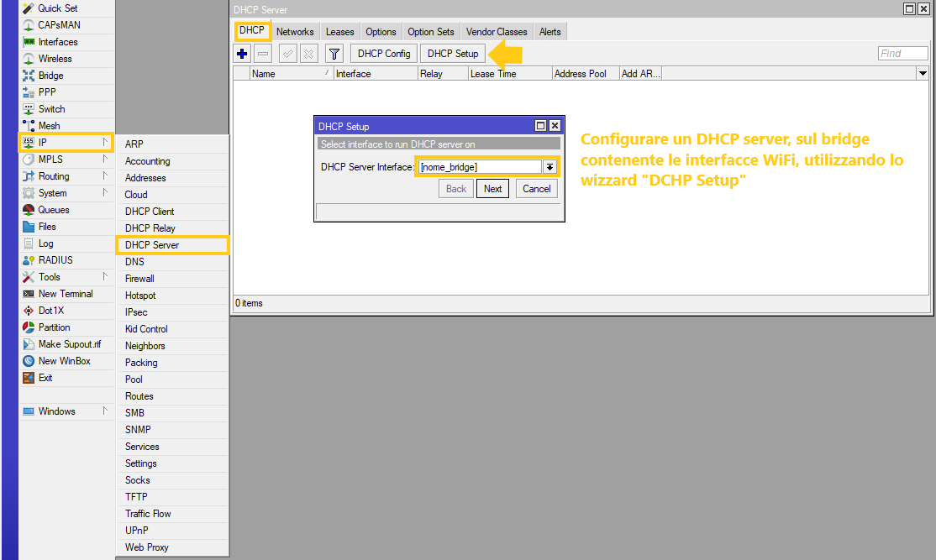Click the Wireless antenna icon
936x560 pixels.
click(x=28, y=59)
